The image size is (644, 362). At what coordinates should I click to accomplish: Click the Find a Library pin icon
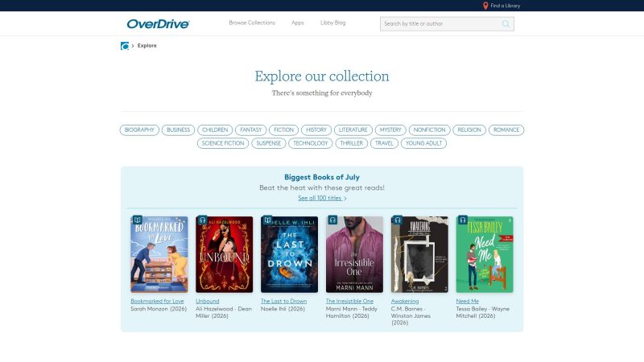pos(485,6)
